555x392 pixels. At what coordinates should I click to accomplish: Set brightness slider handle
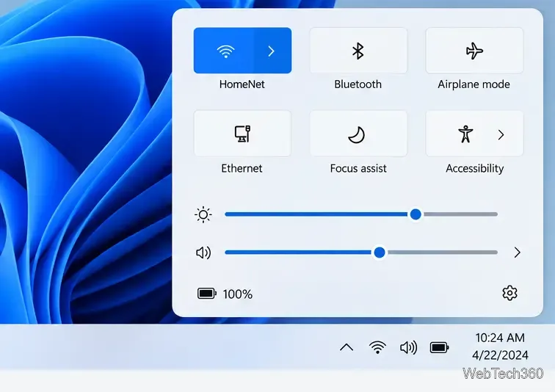click(416, 214)
